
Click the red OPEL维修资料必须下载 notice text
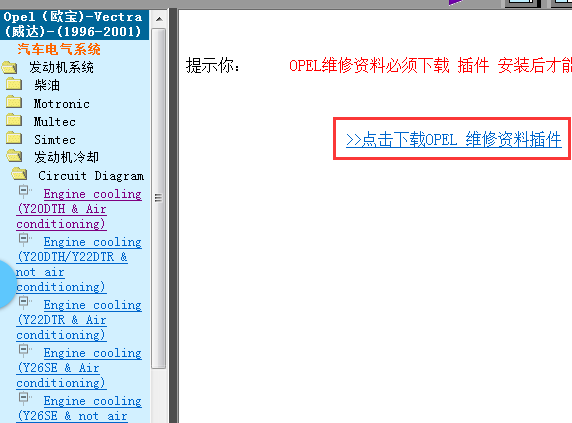pyautogui.click(x=430, y=66)
